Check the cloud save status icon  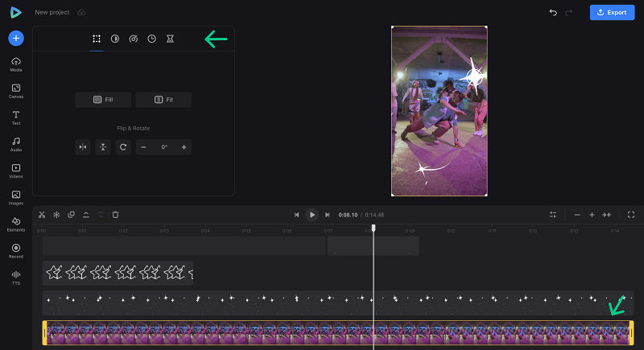(81, 12)
